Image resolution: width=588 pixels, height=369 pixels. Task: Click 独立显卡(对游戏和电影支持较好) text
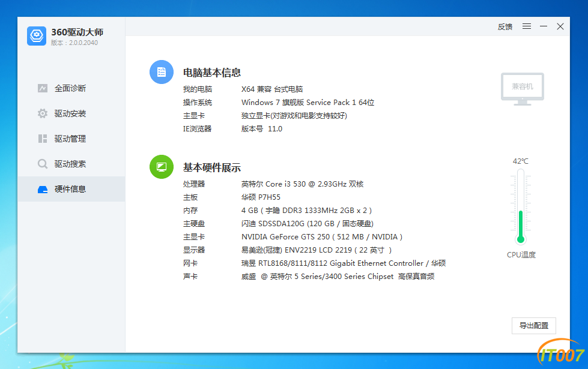[294, 116]
